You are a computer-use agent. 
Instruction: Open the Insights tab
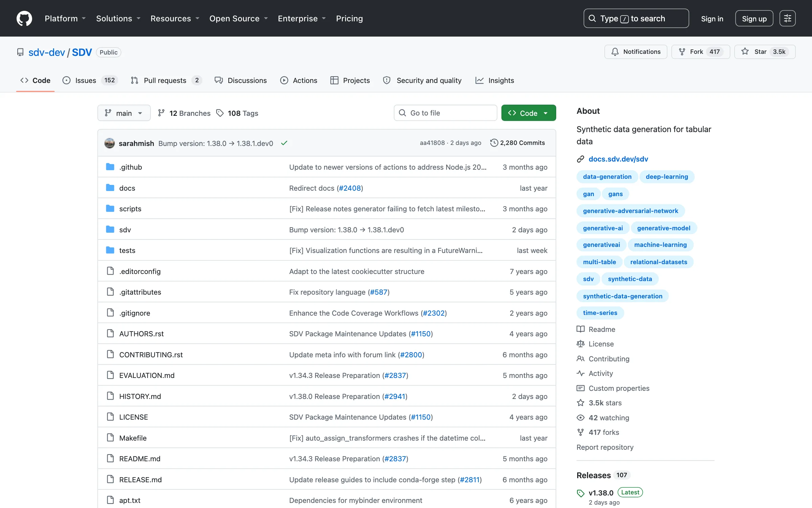point(495,80)
